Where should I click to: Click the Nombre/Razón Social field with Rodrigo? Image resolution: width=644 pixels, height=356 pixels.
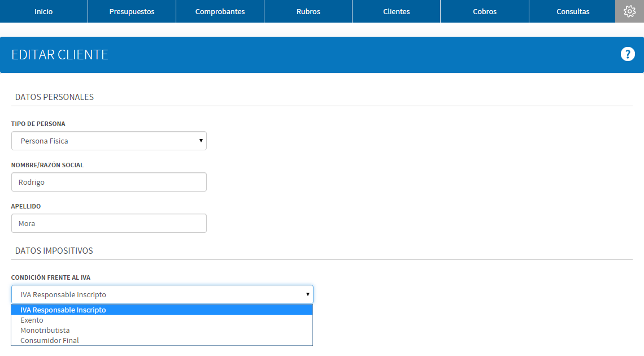(x=109, y=182)
